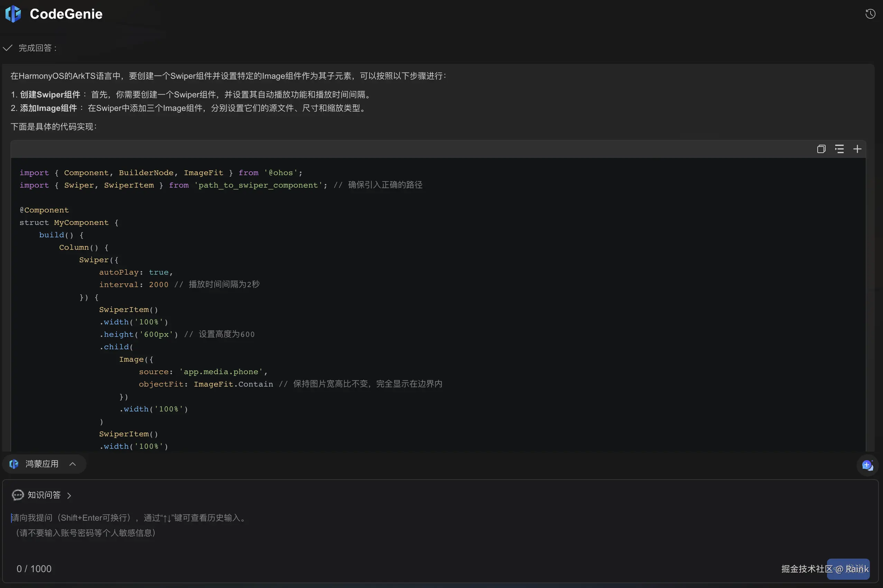883x588 pixels.
Task: Click the insert-at-cursor indented lines icon
Action: 839,149
